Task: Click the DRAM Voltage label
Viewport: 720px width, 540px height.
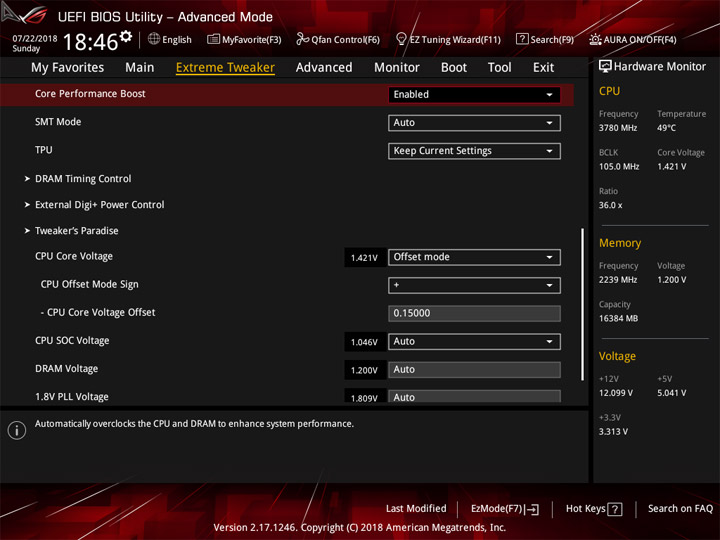Action: point(67,369)
